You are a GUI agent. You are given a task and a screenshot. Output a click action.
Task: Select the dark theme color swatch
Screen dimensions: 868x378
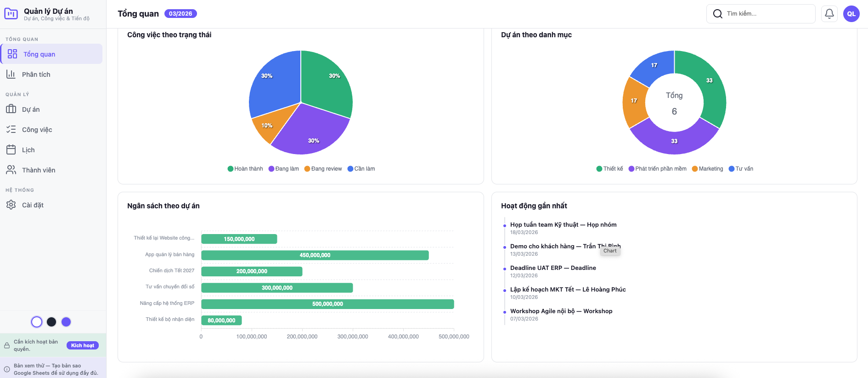(x=51, y=322)
